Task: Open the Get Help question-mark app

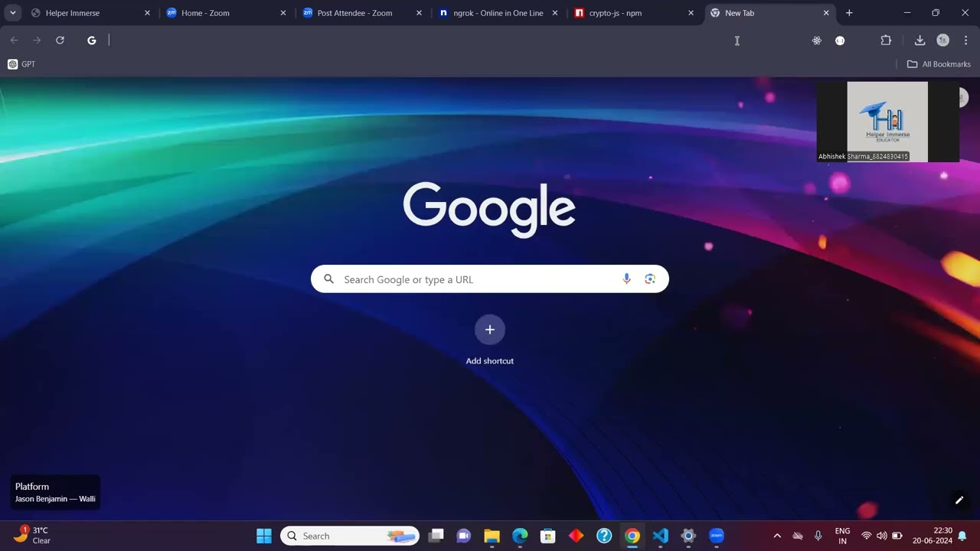Action: pyautogui.click(x=604, y=536)
